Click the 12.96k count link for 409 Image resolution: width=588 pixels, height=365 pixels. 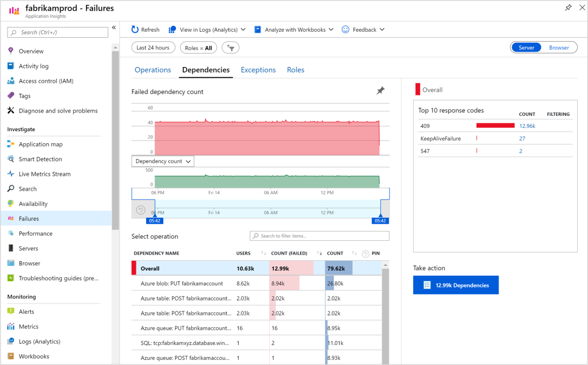527,126
